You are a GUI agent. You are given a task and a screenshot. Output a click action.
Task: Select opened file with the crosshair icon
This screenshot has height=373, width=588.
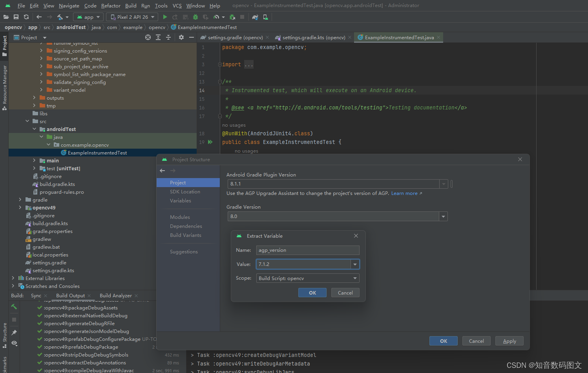pos(148,37)
